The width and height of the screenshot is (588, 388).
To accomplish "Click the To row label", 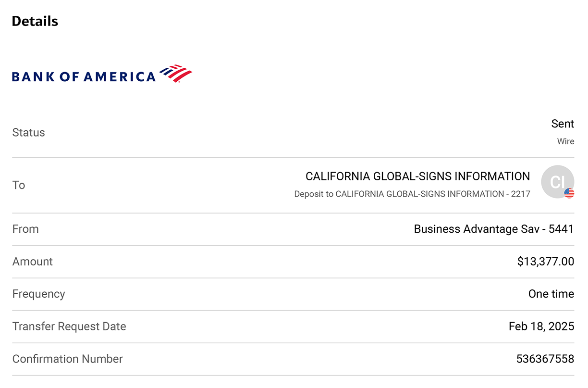I will tap(19, 185).
